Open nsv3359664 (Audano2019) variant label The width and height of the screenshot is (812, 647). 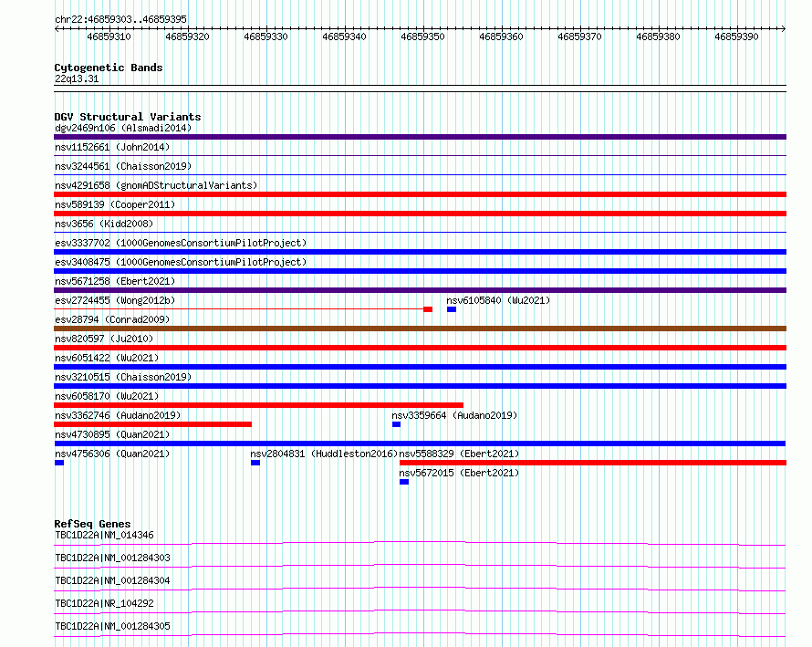pyautogui.click(x=454, y=415)
